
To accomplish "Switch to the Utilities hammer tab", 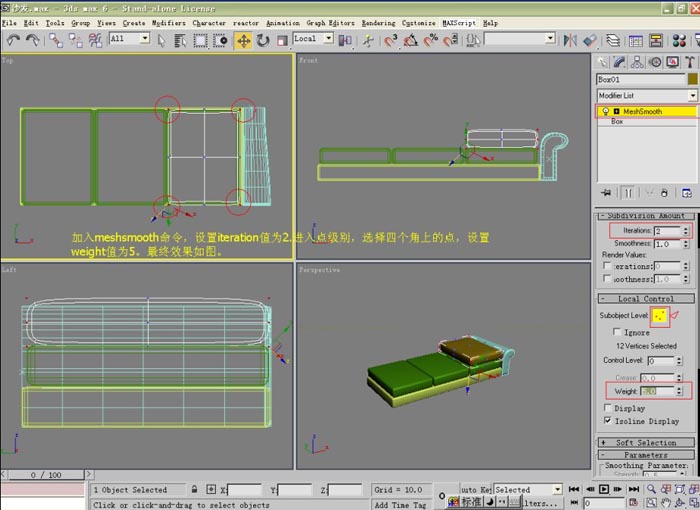I will (x=690, y=62).
